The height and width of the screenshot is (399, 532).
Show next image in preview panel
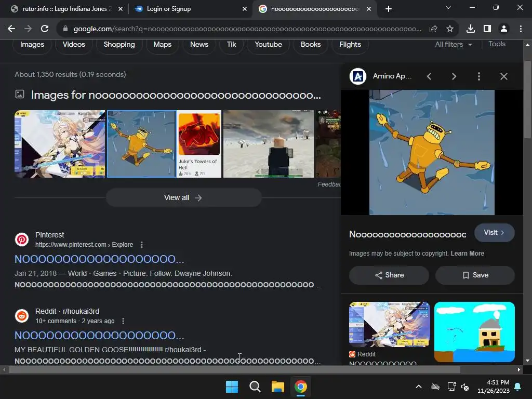tap(454, 76)
